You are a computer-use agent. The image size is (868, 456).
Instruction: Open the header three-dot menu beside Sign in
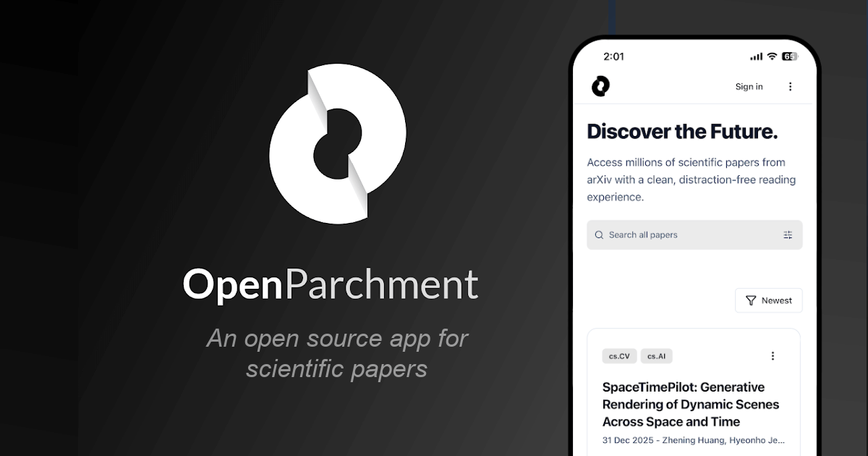(x=790, y=87)
